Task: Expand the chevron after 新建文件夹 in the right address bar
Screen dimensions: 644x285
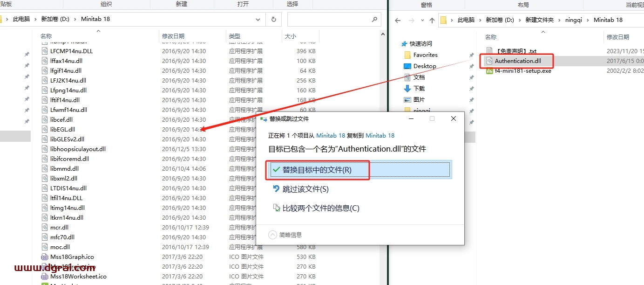Action: (x=560, y=20)
